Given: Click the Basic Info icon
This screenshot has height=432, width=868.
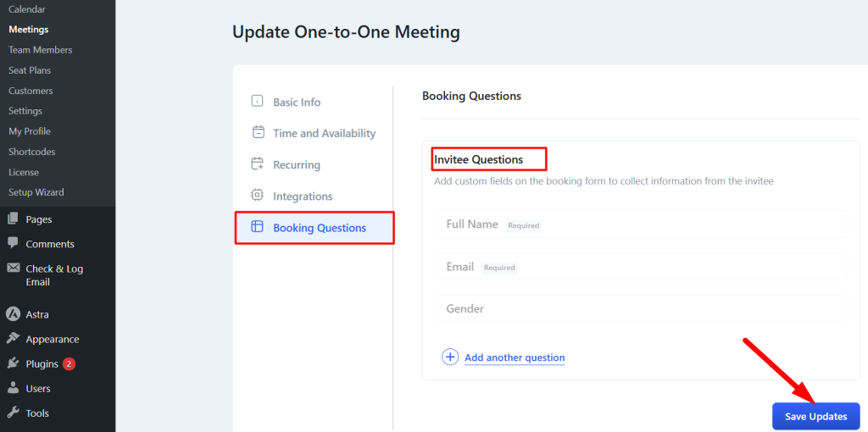Looking at the screenshot, I should (257, 102).
